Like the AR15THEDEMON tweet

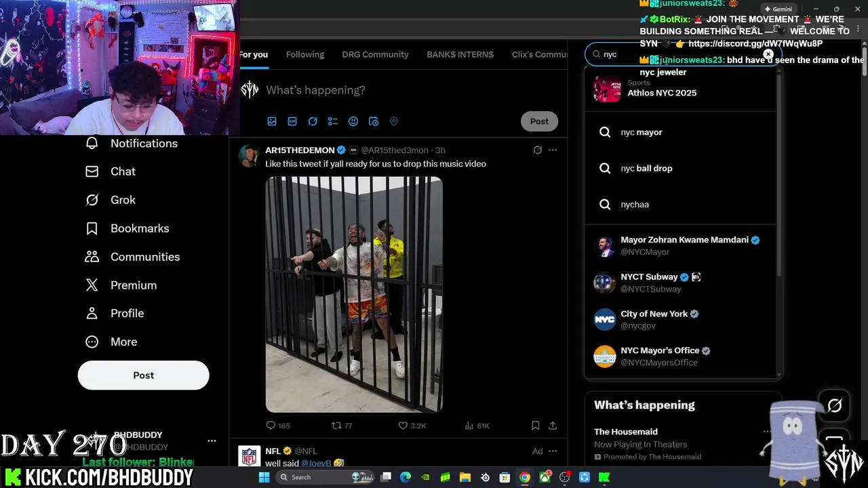(x=412, y=426)
